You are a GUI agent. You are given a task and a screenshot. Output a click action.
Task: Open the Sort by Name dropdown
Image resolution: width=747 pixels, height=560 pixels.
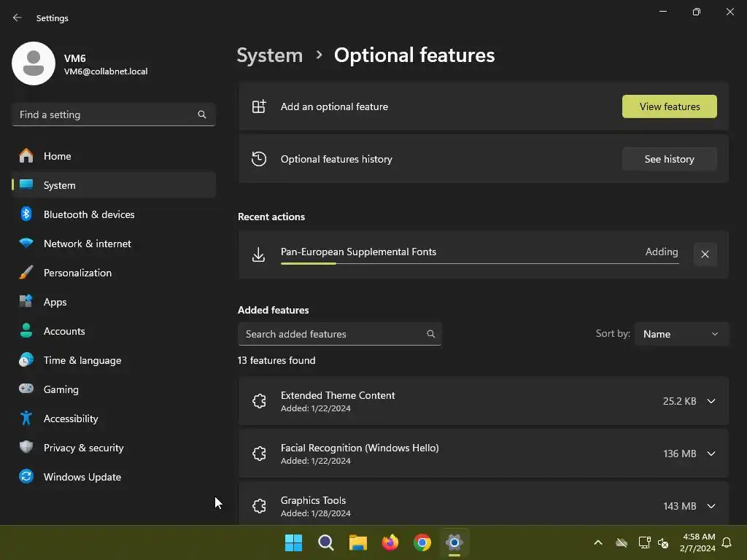[681, 334]
